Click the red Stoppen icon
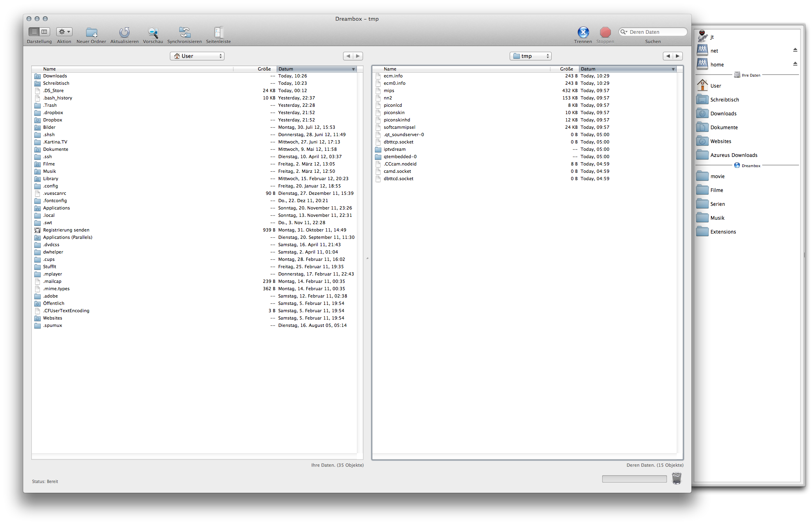The height and width of the screenshot is (525, 812). pyautogui.click(x=605, y=32)
